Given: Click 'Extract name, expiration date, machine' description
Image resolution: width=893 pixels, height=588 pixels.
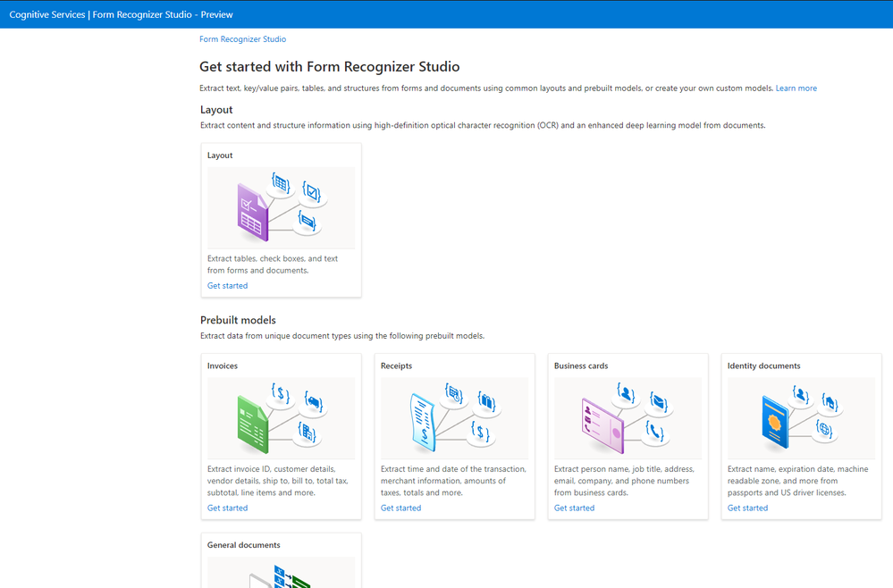Looking at the screenshot, I should click(798, 481).
